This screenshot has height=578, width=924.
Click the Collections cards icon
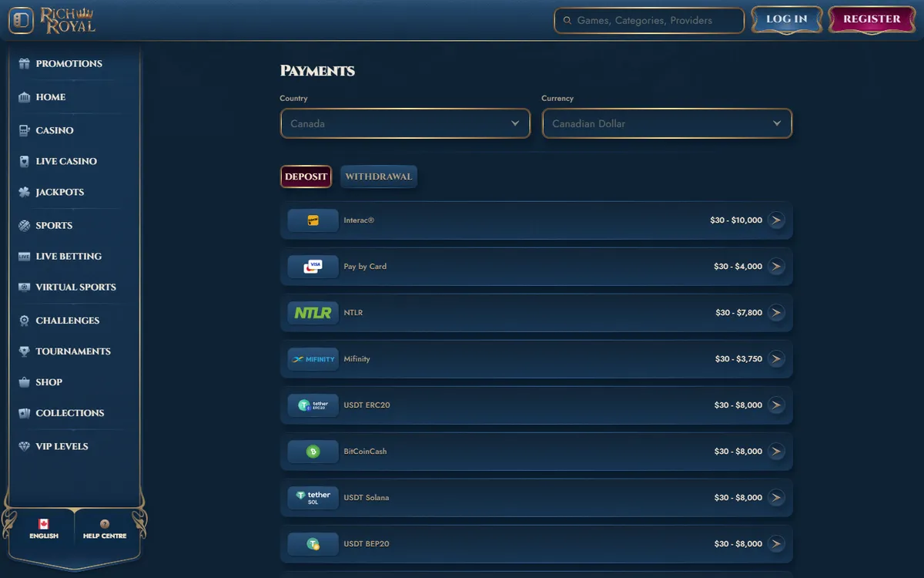coord(24,413)
